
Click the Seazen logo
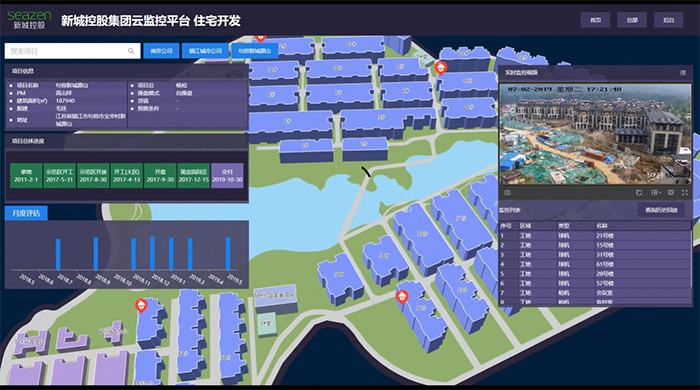[29, 20]
